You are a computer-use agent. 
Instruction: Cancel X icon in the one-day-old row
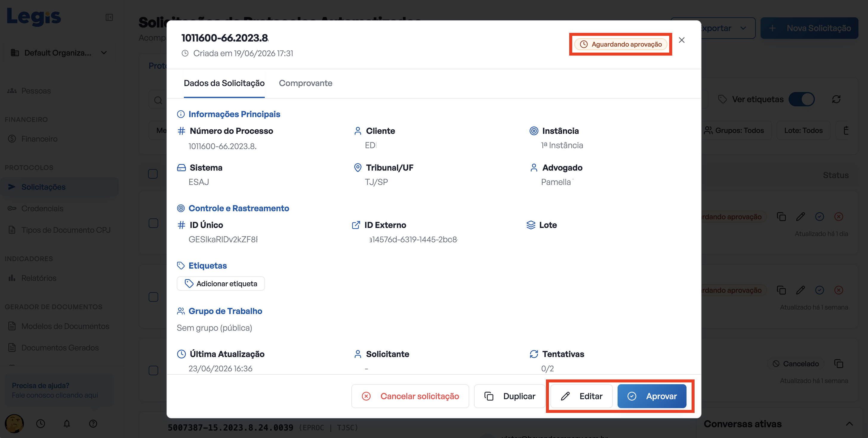(x=839, y=217)
